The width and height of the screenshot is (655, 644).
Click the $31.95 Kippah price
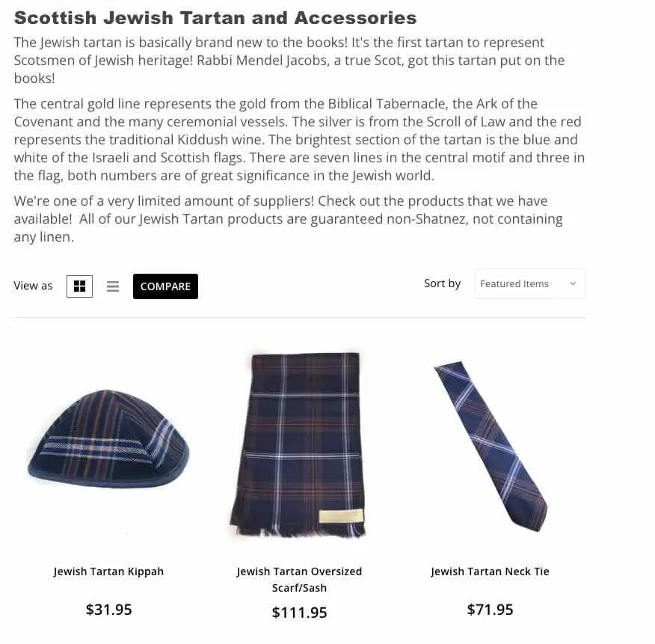click(108, 610)
